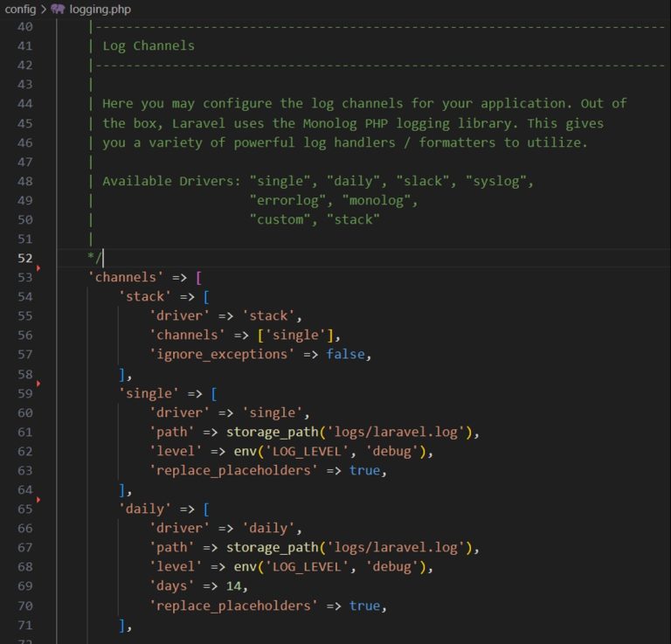671x644 pixels.
Task: Click the 'days' key on line 69
Action: (172, 585)
